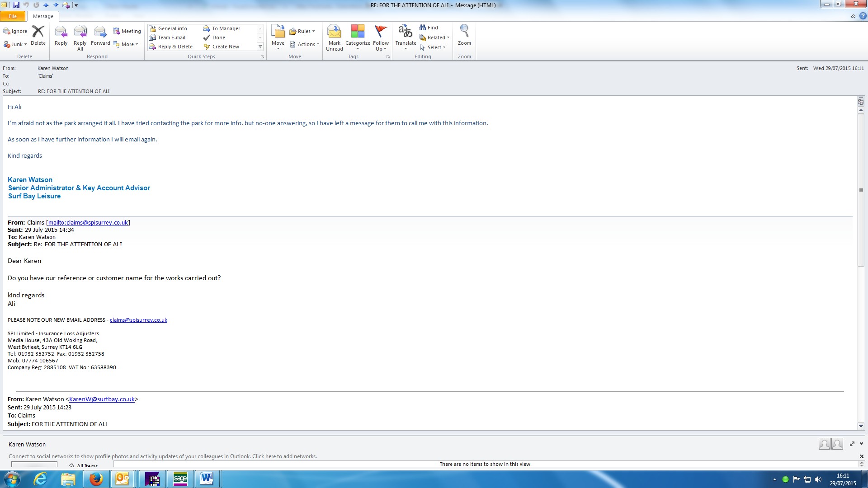
Task: Open the claims@spisurrey.co.uk mailto link
Action: 88,222
